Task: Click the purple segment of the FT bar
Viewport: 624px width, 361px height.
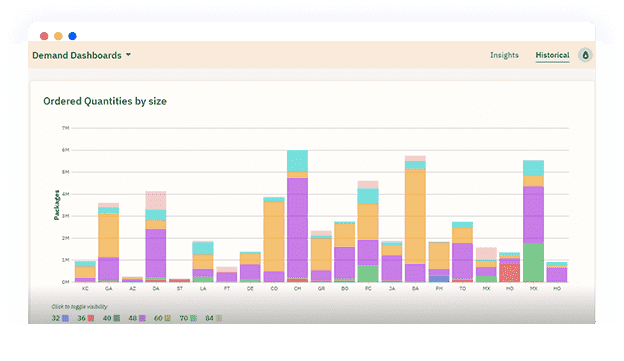Action: (x=226, y=277)
